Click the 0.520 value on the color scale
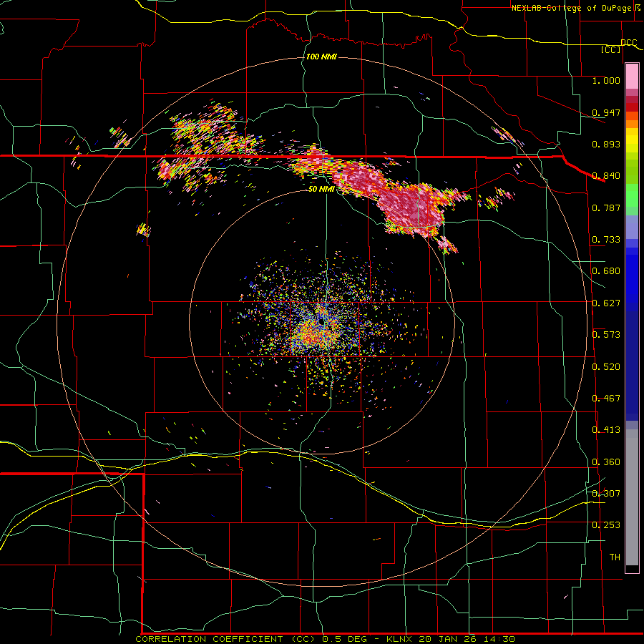 point(606,367)
